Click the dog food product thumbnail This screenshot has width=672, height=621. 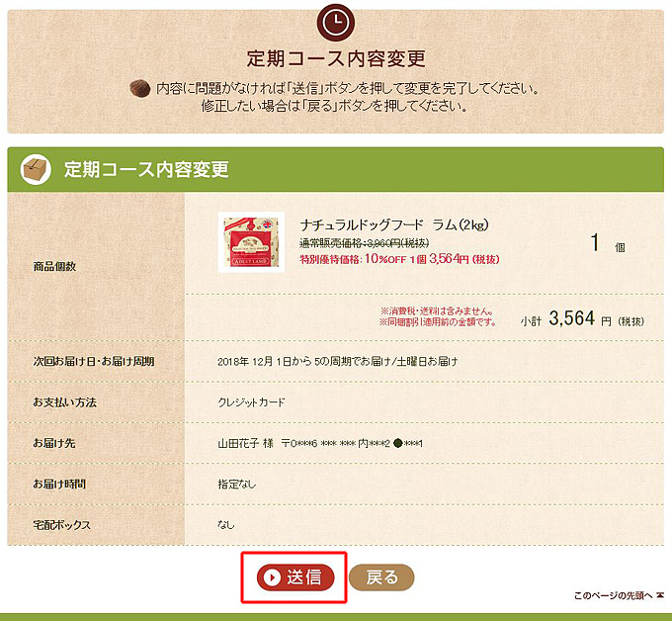point(251,242)
